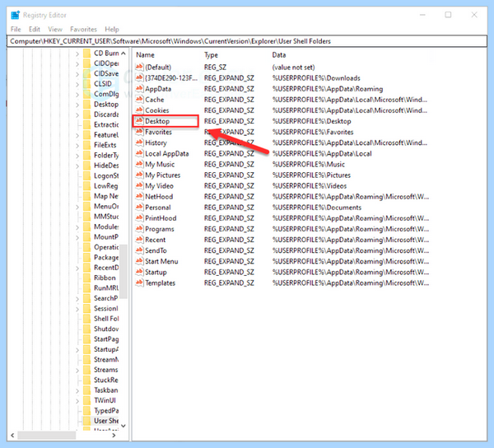Screen dimensions: 494x448
Task: Click the tree pane scroll-down arrow
Action: coord(123,426)
